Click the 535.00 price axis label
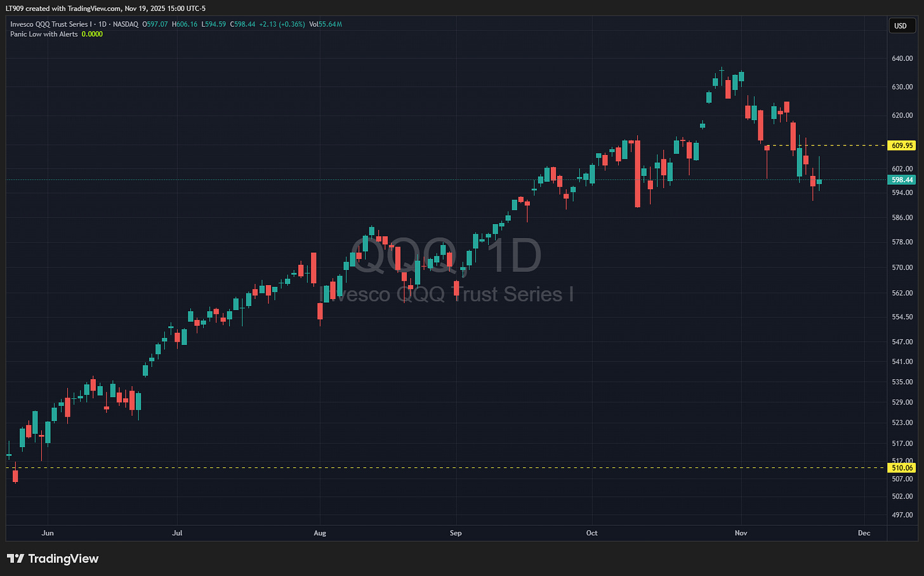924x576 pixels. (x=902, y=382)
